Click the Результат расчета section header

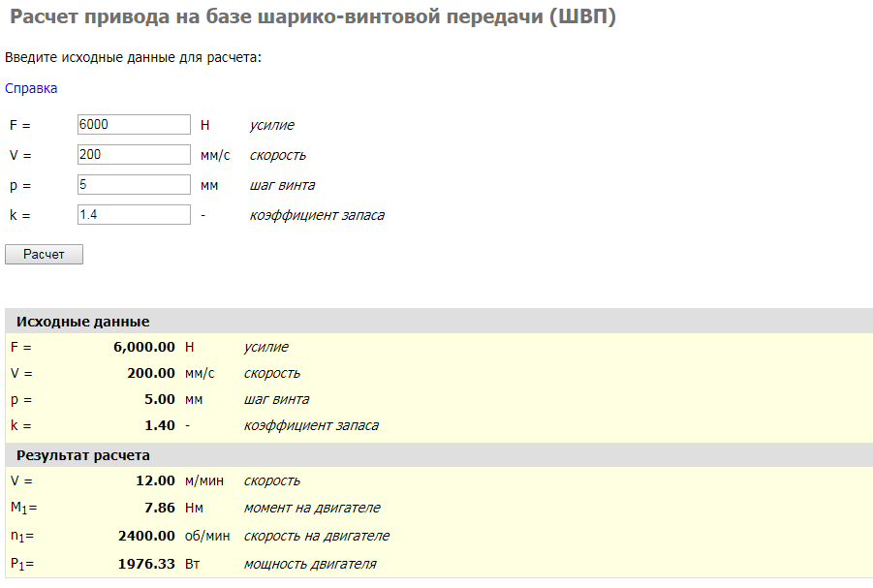(x=83, y=454)
